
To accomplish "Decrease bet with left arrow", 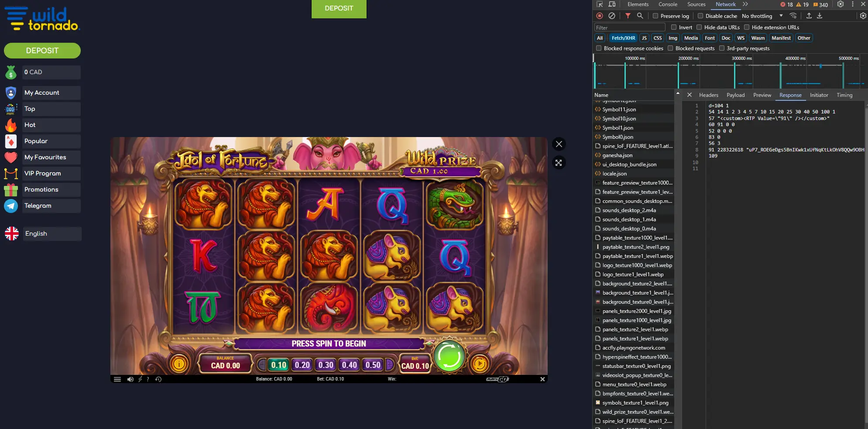I will click(x=261, y=365).
